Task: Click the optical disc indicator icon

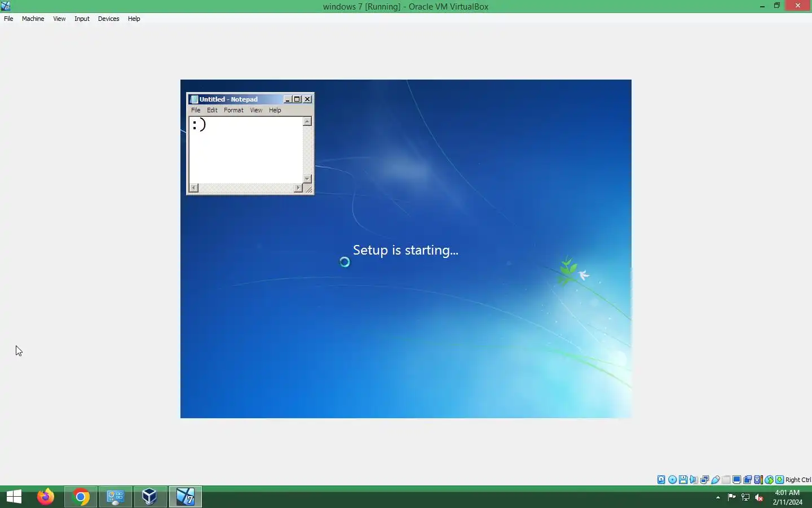Action: (x=672, y=480)
